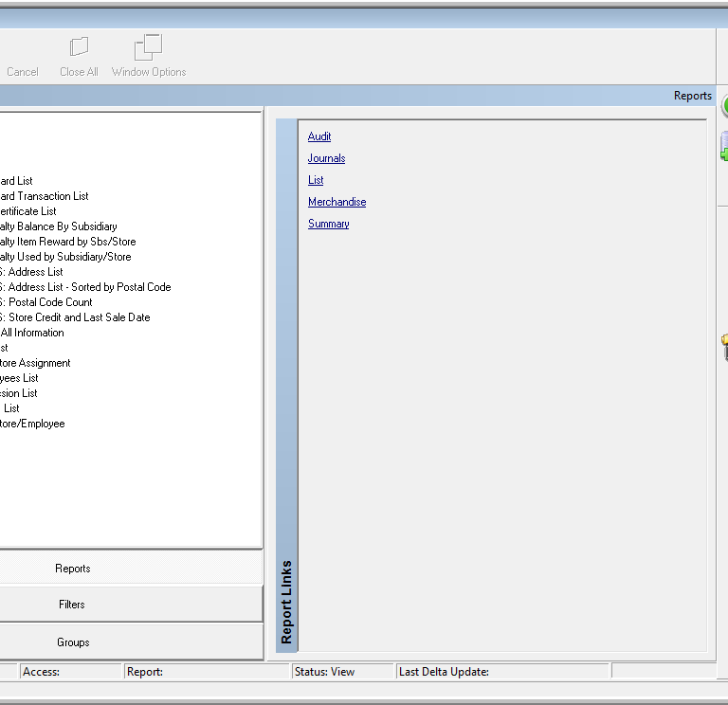Open the Audit report link
Viewport: 728px width, 705px height.
(x=319, y=136)
